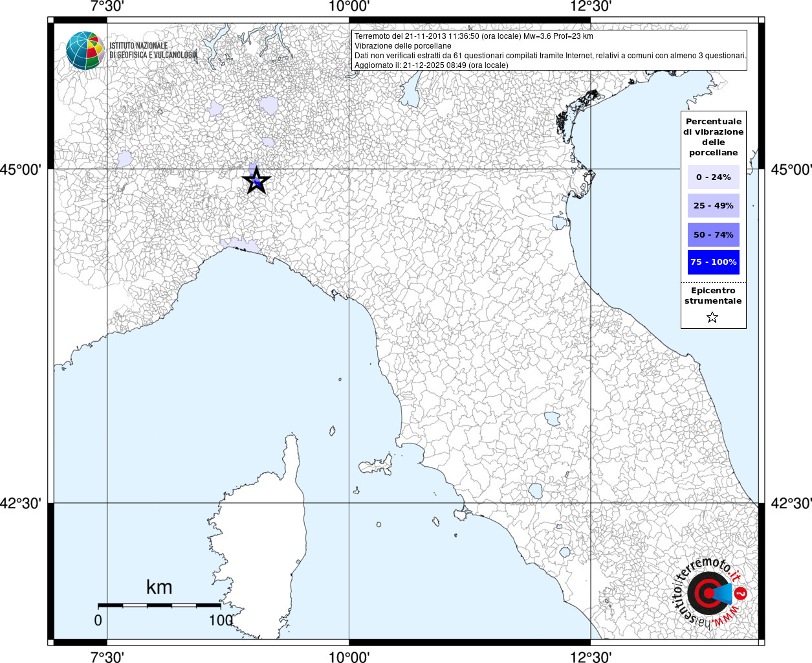812x663 pixels.
Task: Click the right axis label 45°00'
Action: [791, 170]
